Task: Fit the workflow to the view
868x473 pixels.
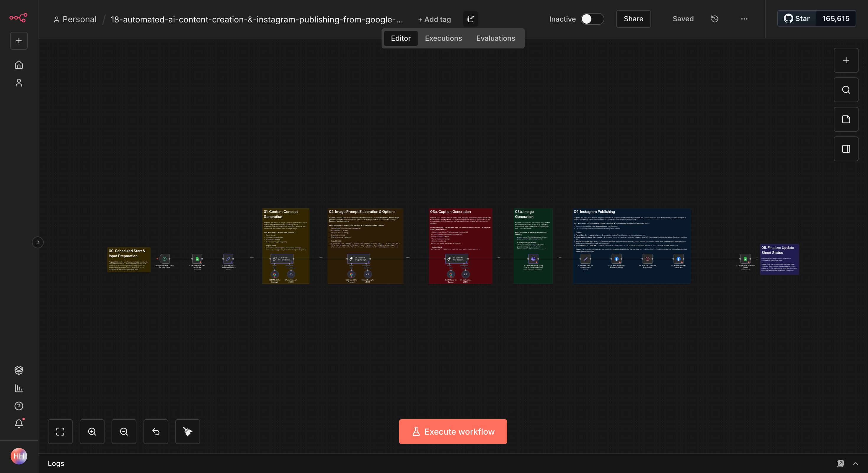Action: (x=60, y=432)
